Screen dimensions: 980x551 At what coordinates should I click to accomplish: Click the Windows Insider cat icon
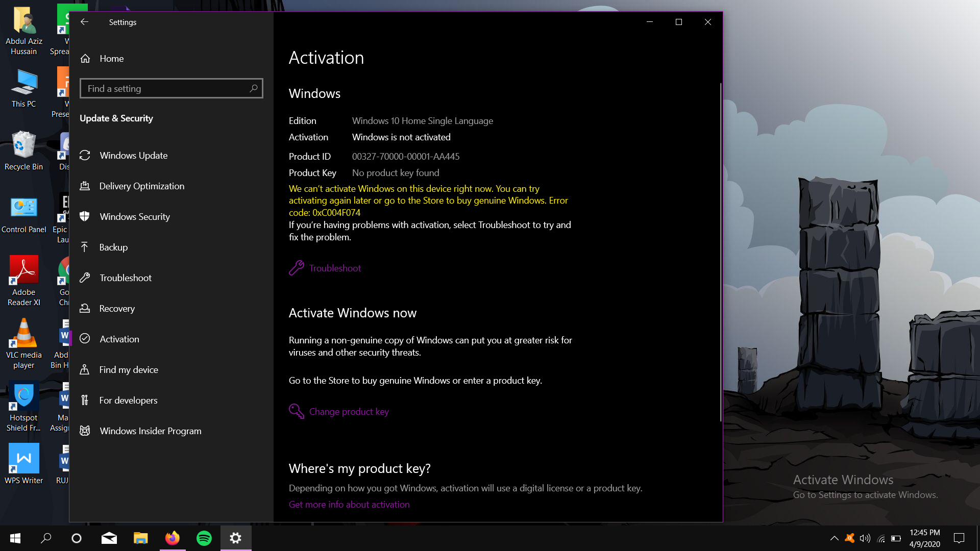pos(85,431)
